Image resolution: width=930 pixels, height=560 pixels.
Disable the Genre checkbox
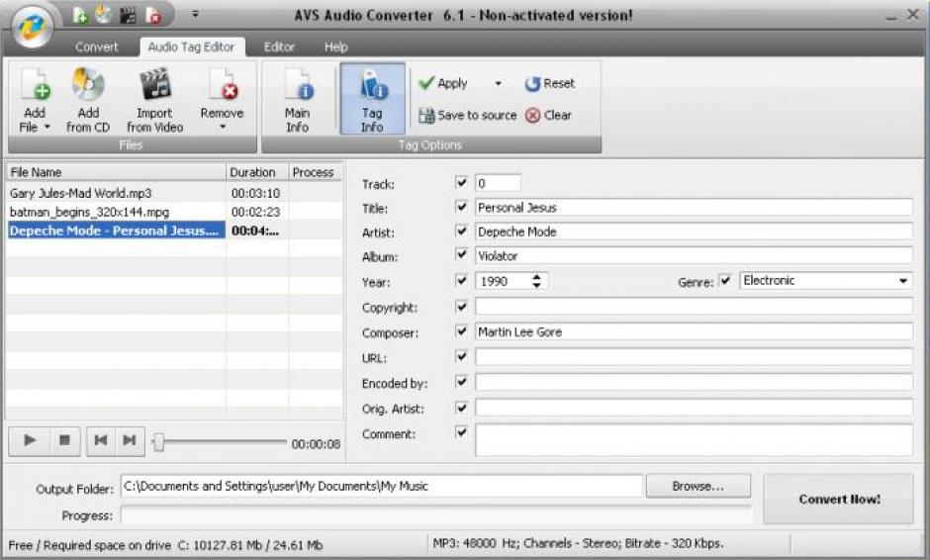(x=725, y=281)
